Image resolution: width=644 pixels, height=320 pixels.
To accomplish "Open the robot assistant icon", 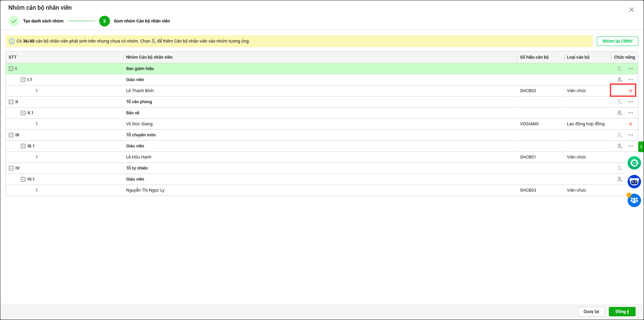I will (634, 182).
